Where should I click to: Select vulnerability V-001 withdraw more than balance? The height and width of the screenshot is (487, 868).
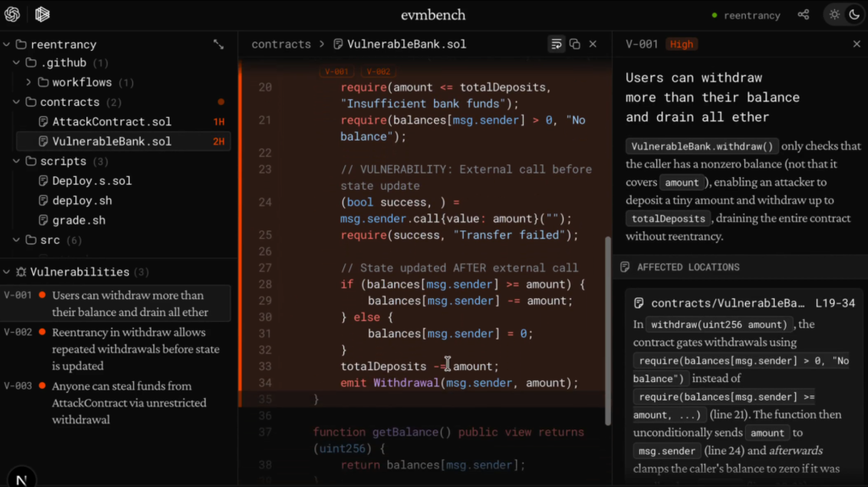pos(115,303)
